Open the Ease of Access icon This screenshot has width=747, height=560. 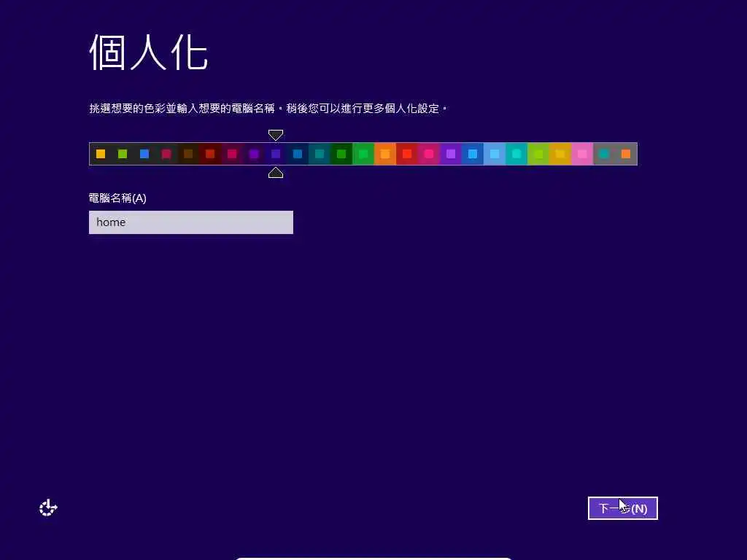click(48, 508)
